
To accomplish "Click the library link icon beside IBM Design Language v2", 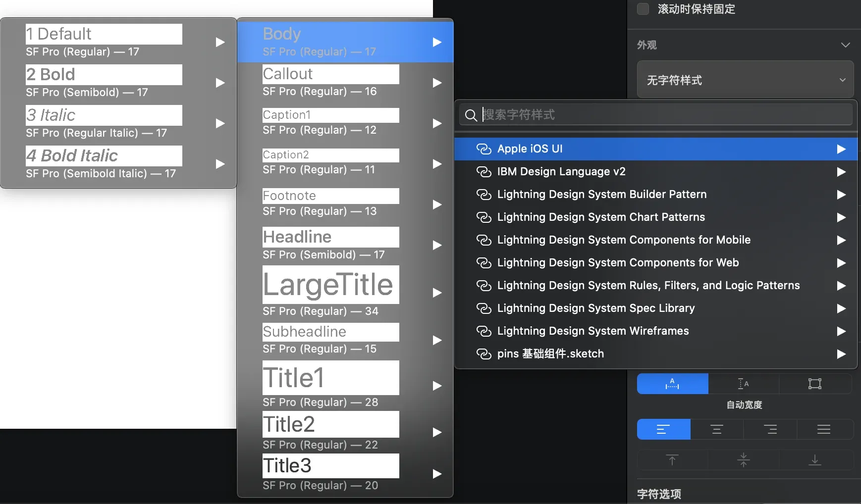I will [484, 172].
